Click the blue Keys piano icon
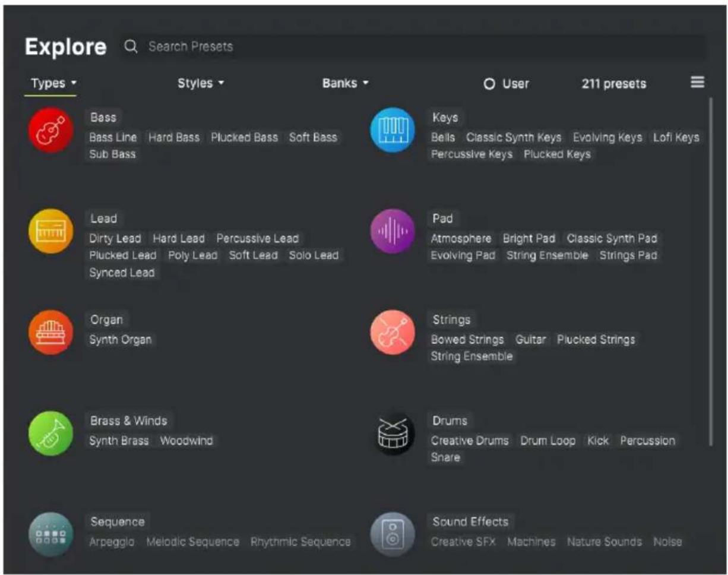Viewport: 728px width, 575px height. tap(393, 130)
